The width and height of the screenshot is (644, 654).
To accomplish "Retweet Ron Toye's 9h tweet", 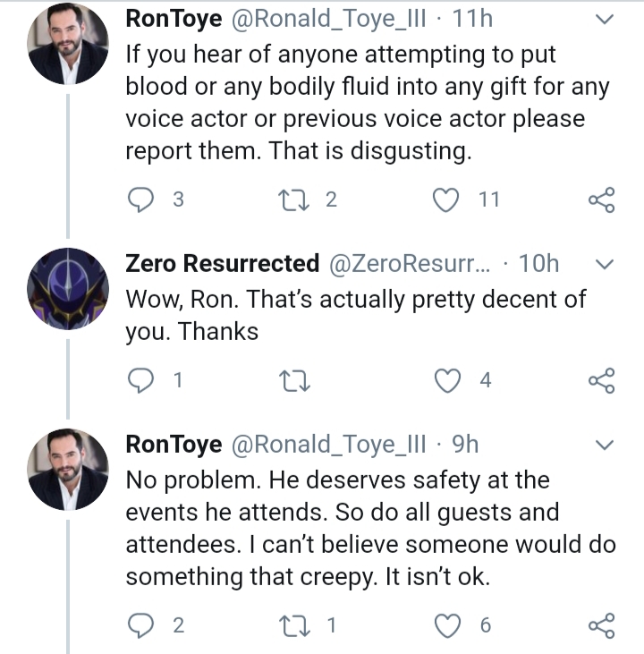I will click(x=294, y=626).
